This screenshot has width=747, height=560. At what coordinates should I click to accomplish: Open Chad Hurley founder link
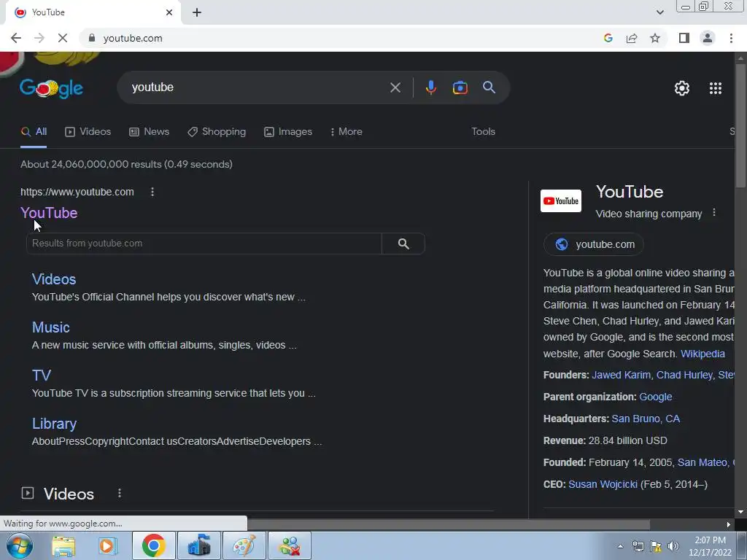click(684, 376)
